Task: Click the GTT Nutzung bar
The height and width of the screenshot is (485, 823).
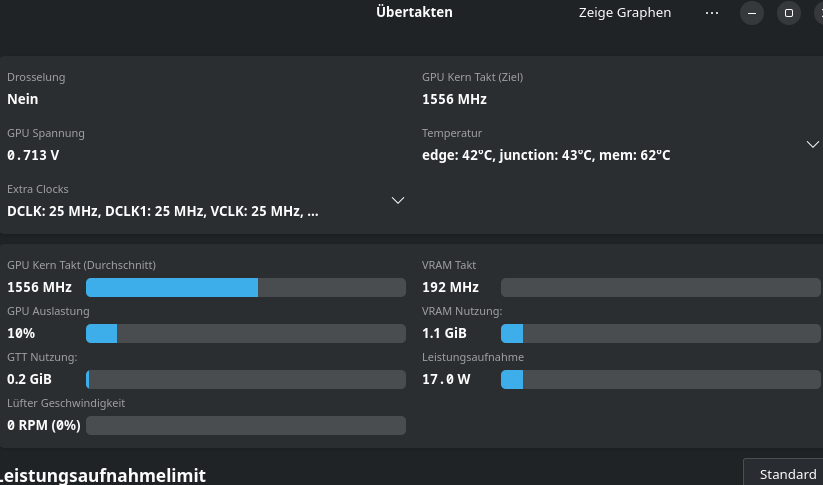Action: [x=246, y=379]
